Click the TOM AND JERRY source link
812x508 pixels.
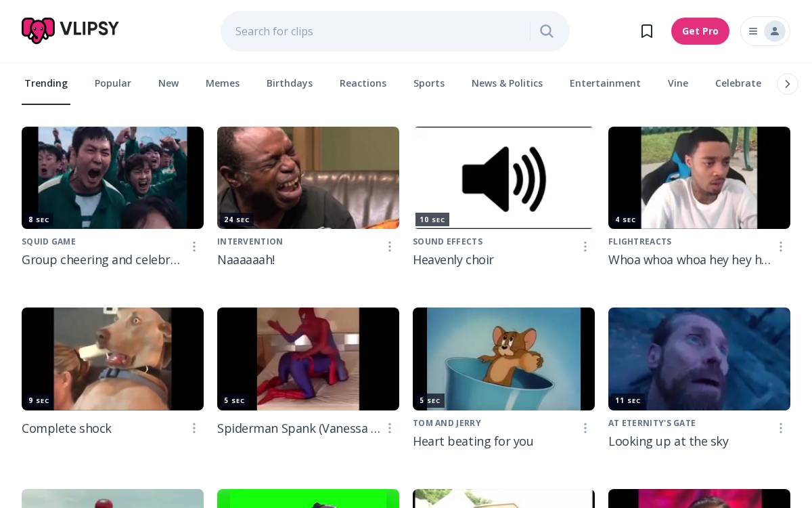pyautogui.click(x=447, y=423)
